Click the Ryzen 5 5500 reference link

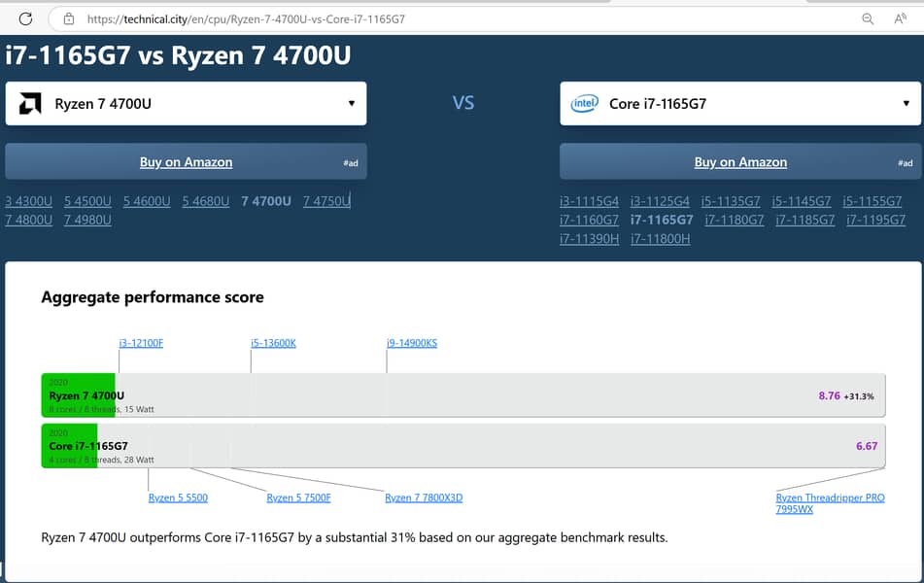(x=178, y=497)
